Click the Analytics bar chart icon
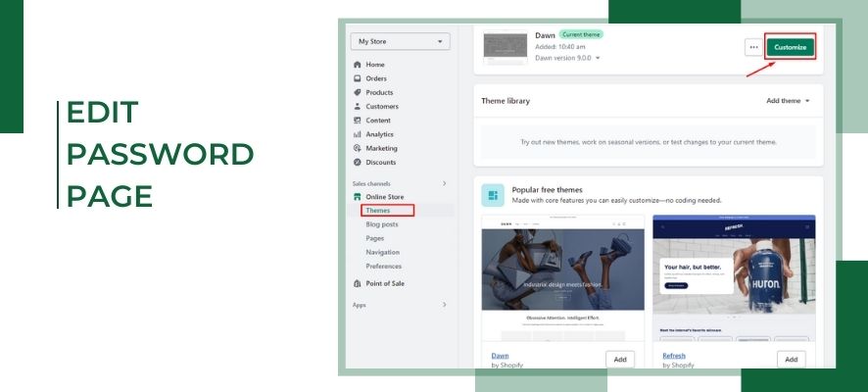 pos(357,134)
